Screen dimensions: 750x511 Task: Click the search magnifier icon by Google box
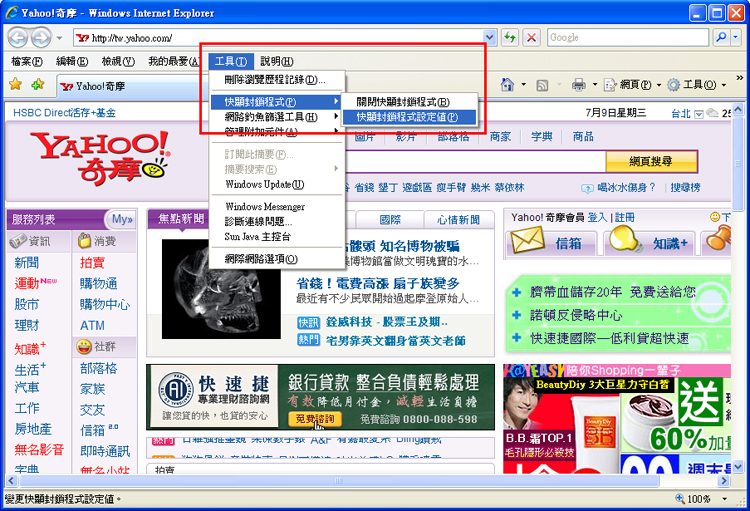[721, 37]
